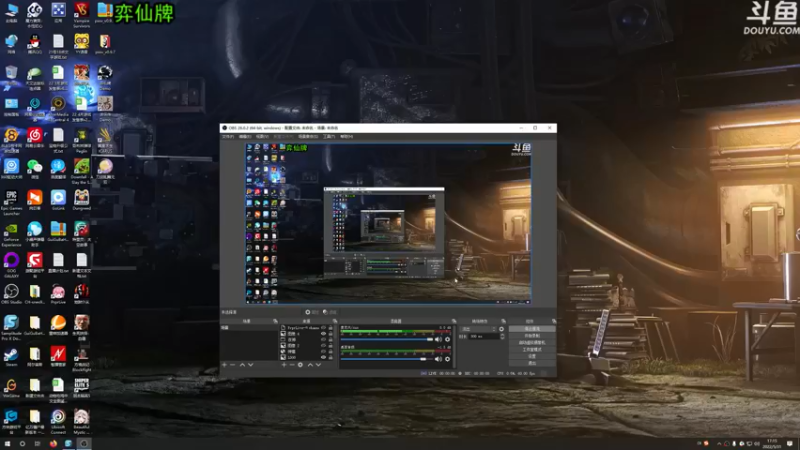Click the 退出 exit button in OBS controls
The width and height of the screenshot is (800, 450).
(x=532, y=363)
